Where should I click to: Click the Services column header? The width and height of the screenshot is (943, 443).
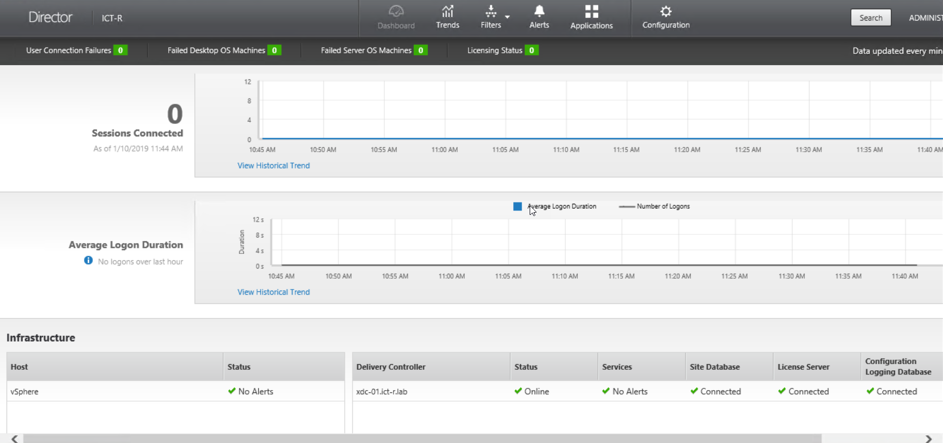coord(641,367)
